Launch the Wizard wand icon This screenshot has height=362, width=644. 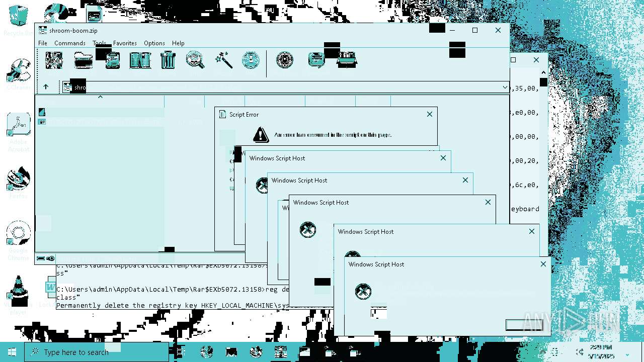223,60
